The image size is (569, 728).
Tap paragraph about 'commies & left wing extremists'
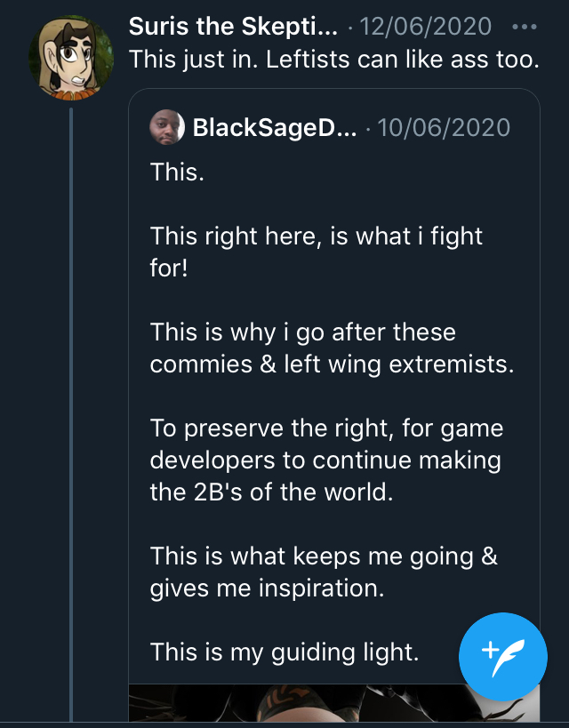pos(333,348)
